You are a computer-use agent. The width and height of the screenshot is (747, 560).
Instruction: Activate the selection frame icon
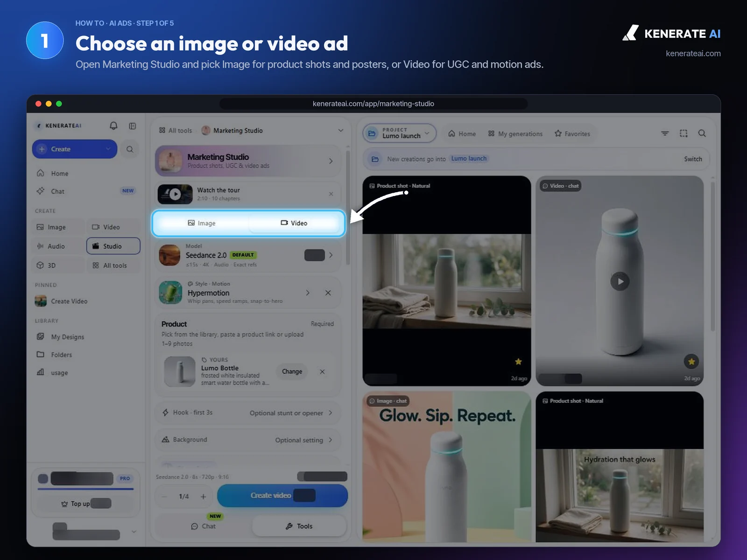pos(684,133)
